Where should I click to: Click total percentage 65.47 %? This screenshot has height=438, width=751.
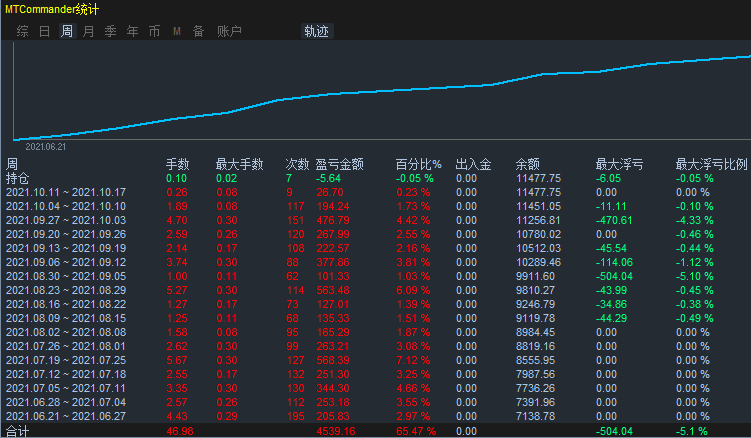416,431
